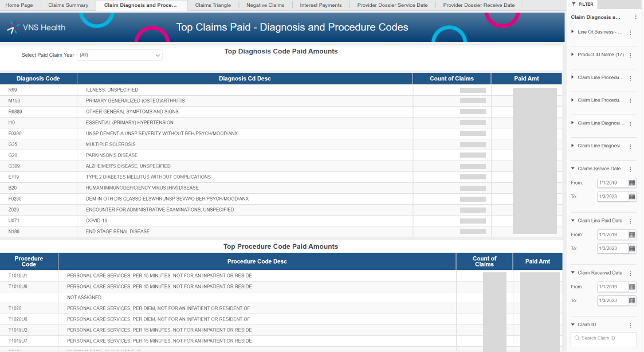Open kebab menu for Claim Line Paid Date filter
This screenshot has height=352, width=644.
click(x=630, y=221)
